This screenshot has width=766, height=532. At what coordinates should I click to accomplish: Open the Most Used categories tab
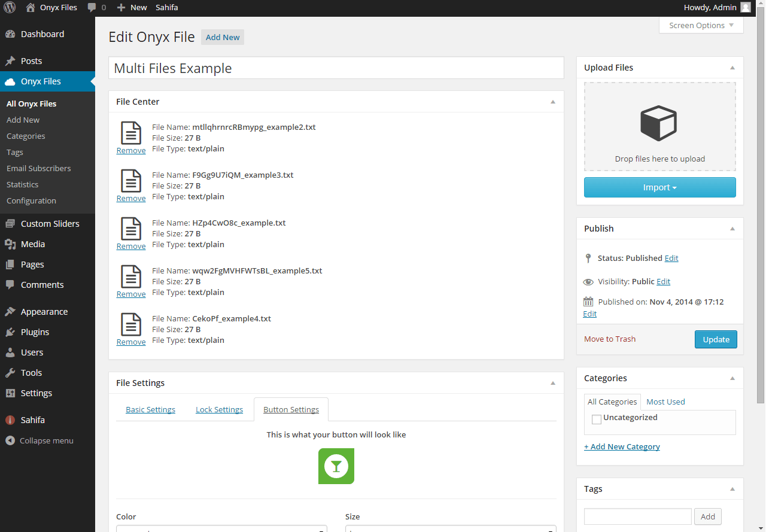click(x=665, y=402)
